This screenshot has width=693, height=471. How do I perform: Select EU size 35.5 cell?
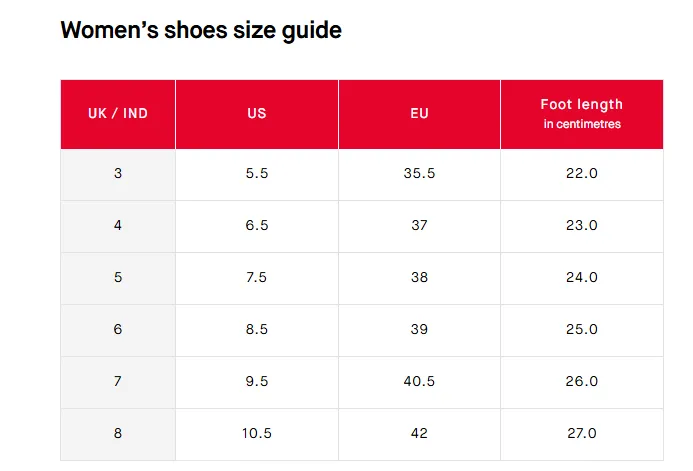[419, 175]
